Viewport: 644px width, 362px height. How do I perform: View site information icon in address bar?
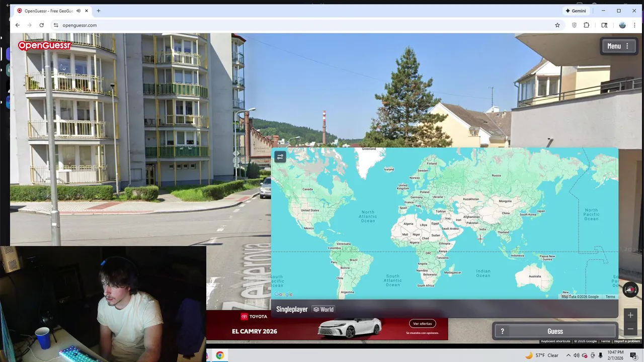point(56,25)
